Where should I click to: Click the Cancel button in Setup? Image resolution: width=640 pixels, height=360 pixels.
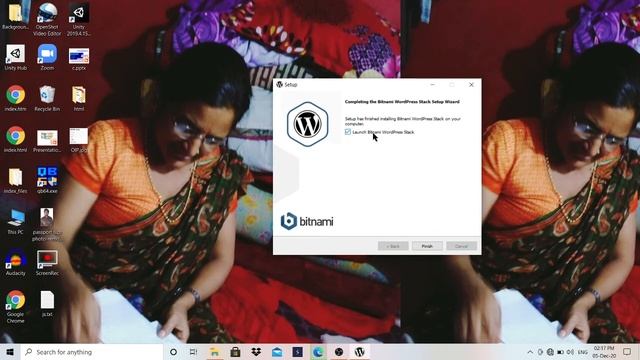(461, 246)
